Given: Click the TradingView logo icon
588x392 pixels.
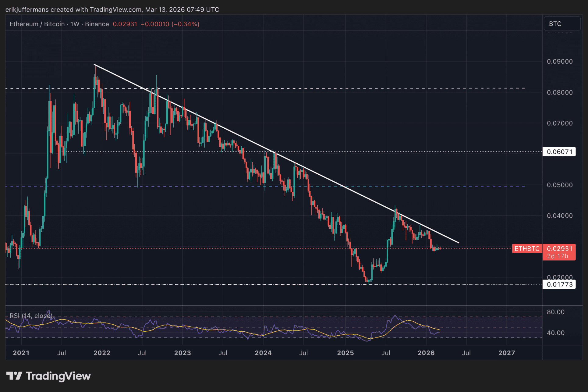Looking at the screenshot, I should point(14,376).
